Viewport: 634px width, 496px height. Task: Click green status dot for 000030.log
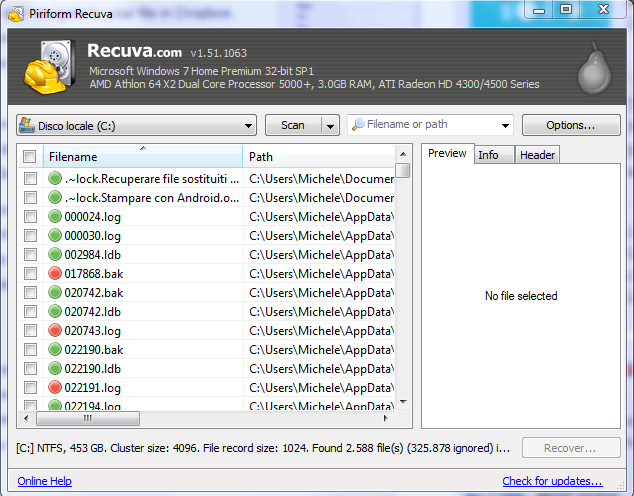(x=55, y=235)
